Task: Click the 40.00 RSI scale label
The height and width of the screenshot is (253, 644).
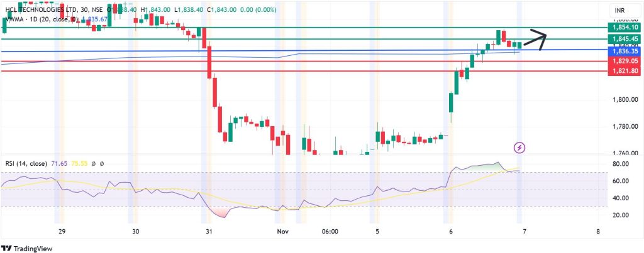Action: tap(620, 198)
